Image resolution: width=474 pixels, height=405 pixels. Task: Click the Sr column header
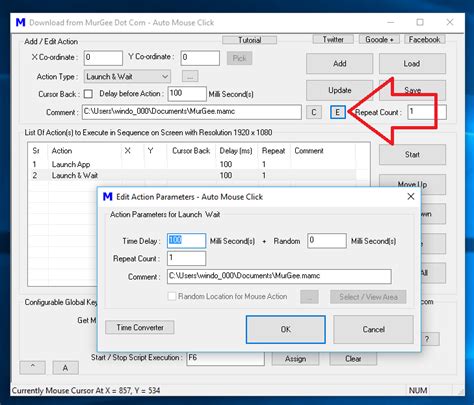click(38, 151)
